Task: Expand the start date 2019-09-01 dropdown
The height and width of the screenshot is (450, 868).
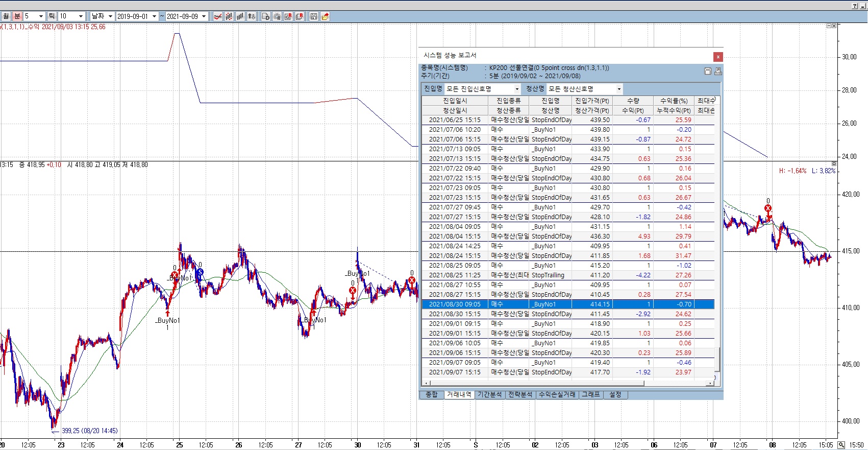Action: pos(154,16)
